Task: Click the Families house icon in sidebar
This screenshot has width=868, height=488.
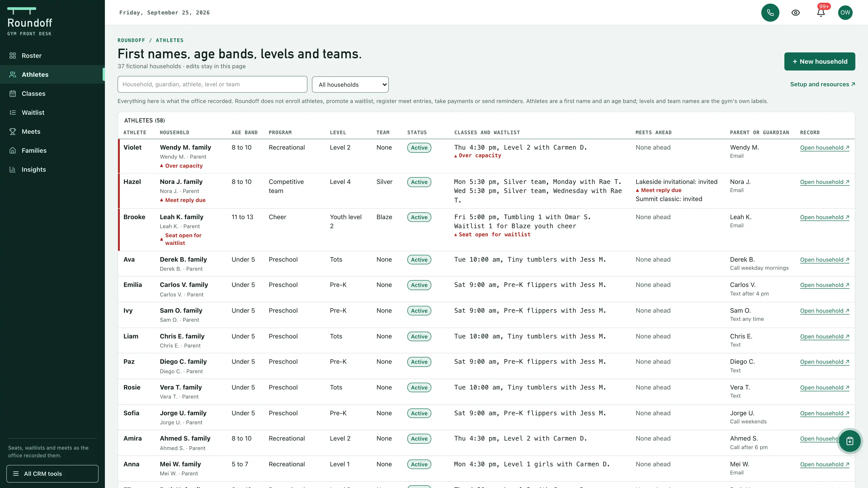Action: (12, 150)
